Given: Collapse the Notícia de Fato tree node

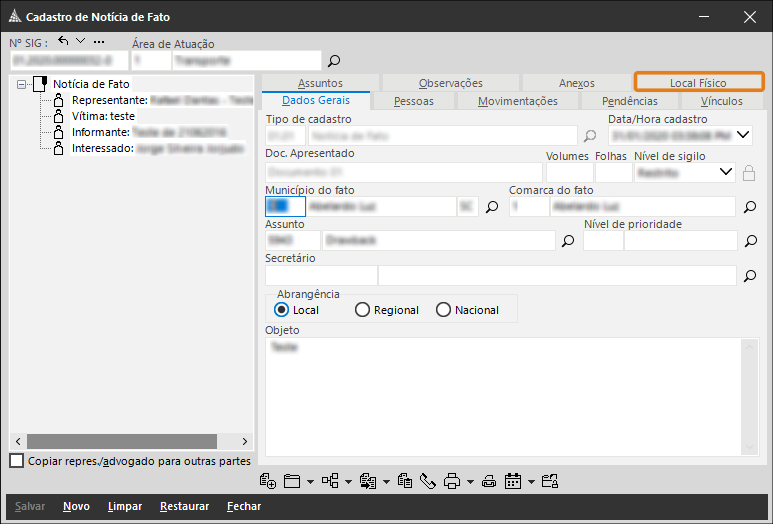Looking at the screenshot, I should [x=21, y=84].
